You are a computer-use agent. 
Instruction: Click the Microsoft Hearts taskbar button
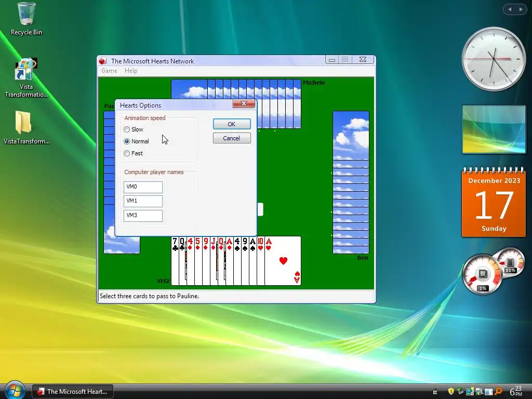73,392
